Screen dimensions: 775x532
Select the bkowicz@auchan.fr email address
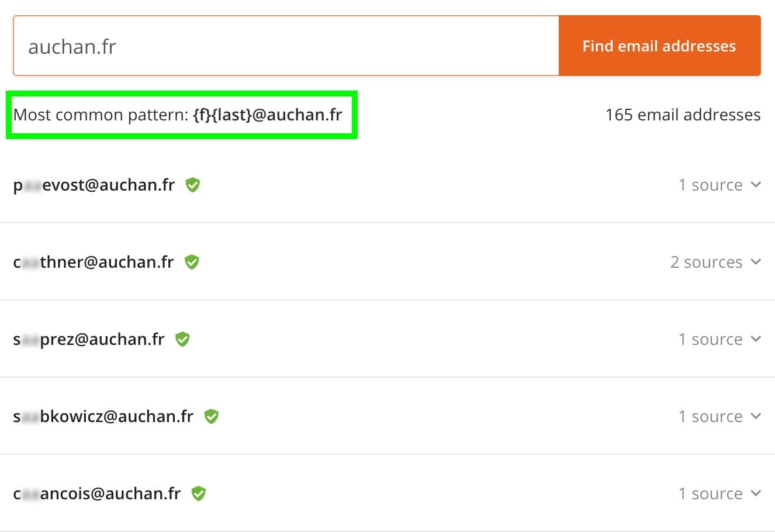[103, 416]
